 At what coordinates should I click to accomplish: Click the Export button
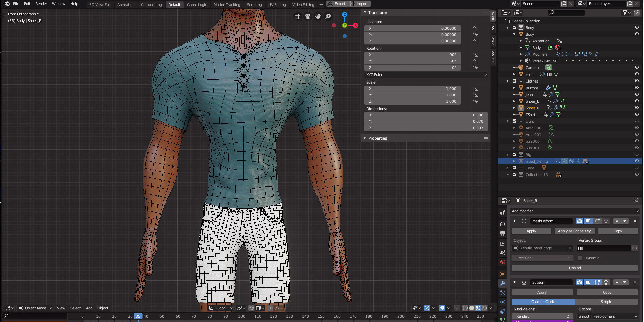point(337,4)
